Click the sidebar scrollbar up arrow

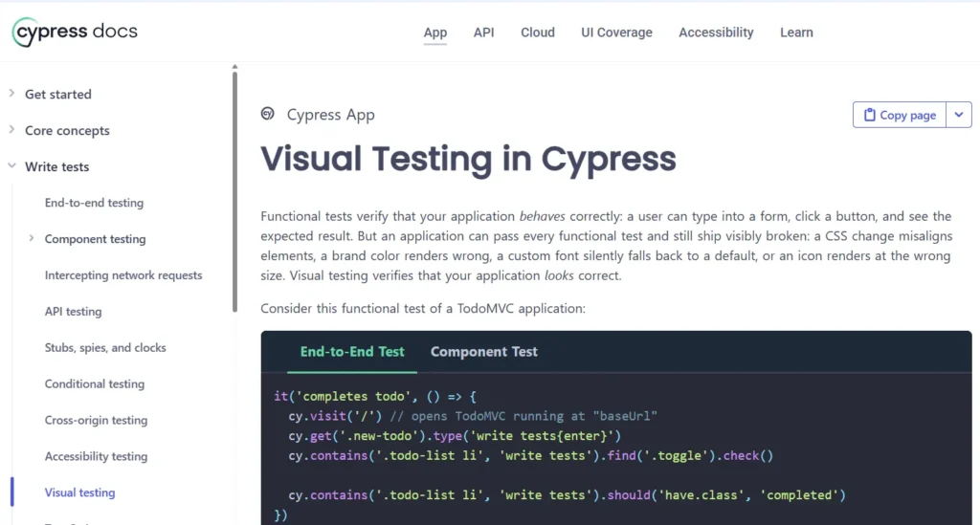click(x=235, y=66)
